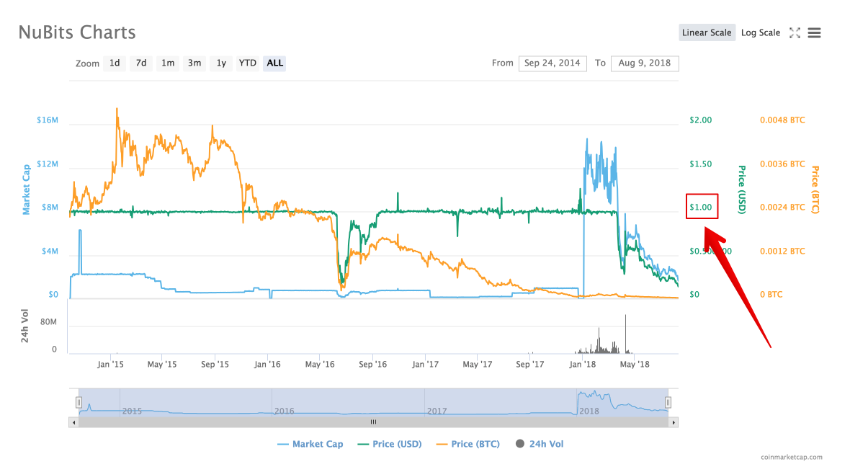Click the $1.50 price axis label
The height and width of the screenshot is (472, 868).
click(700, 164)
